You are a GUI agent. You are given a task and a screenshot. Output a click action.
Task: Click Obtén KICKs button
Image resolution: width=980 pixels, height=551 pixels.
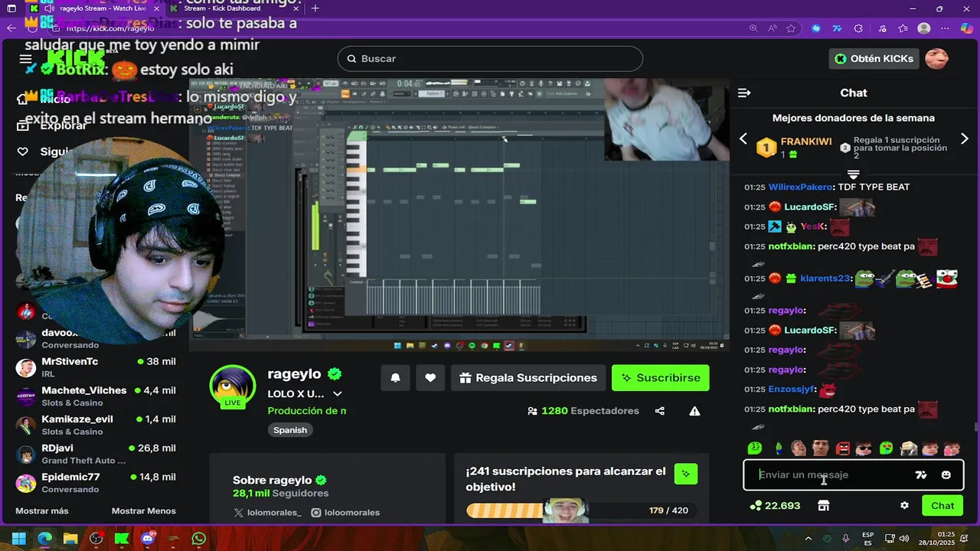(x=874, y=59)
